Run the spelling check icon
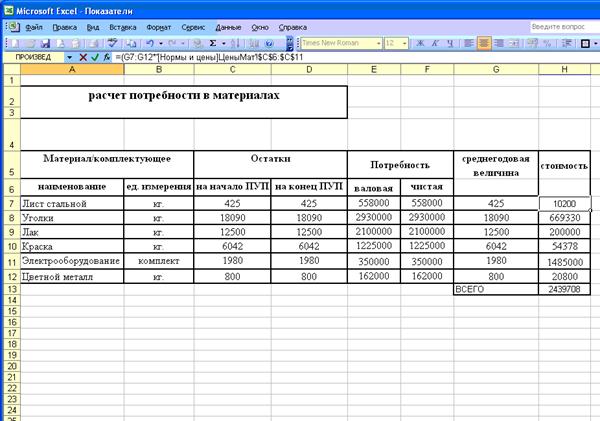Image resolution: width=600 pixels, height=421 pixels. [x=112, y=43]
